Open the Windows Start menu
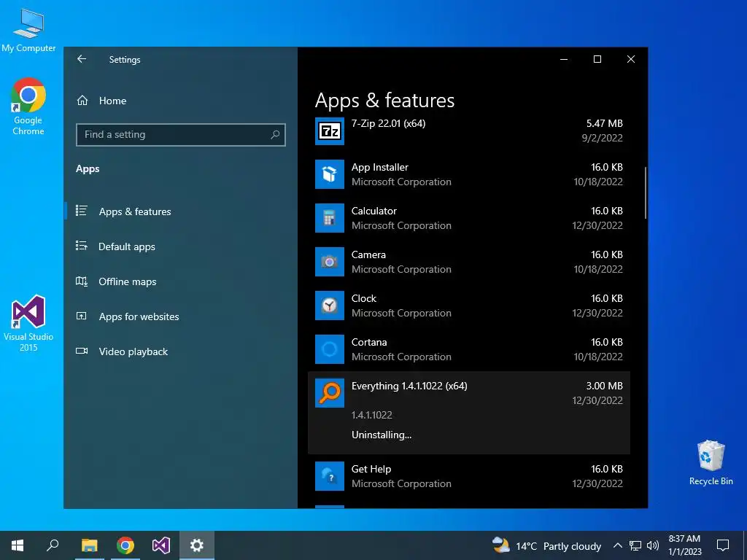 (x=18, y=545)
